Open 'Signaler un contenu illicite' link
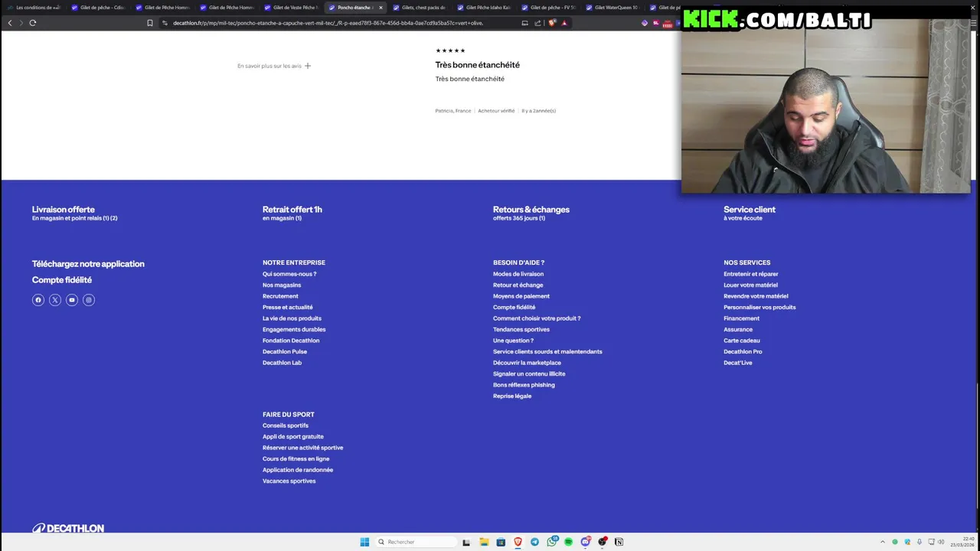The width and height of the screenshot is (980, 551). [x=529, y=373]
